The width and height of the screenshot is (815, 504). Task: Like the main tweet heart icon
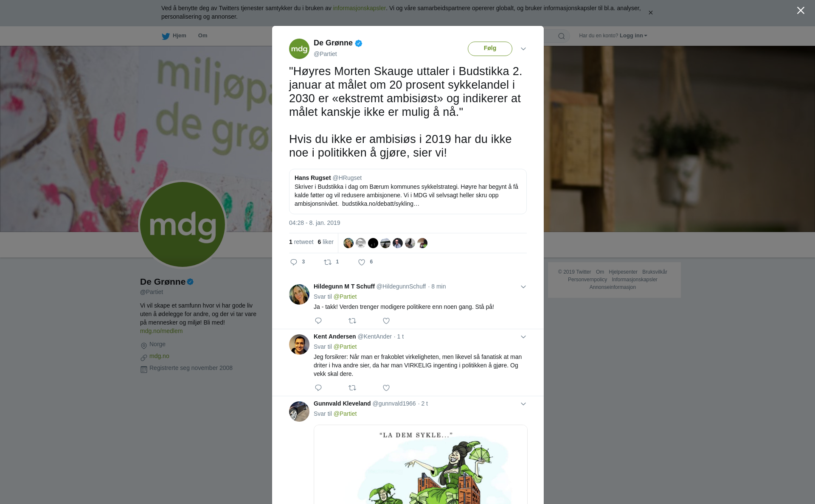point(362,262)
